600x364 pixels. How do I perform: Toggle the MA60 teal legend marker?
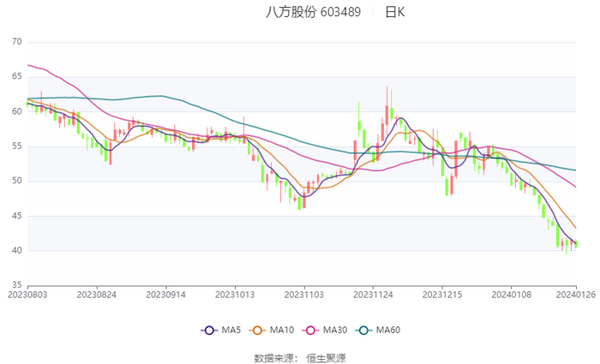coord(363,331)
